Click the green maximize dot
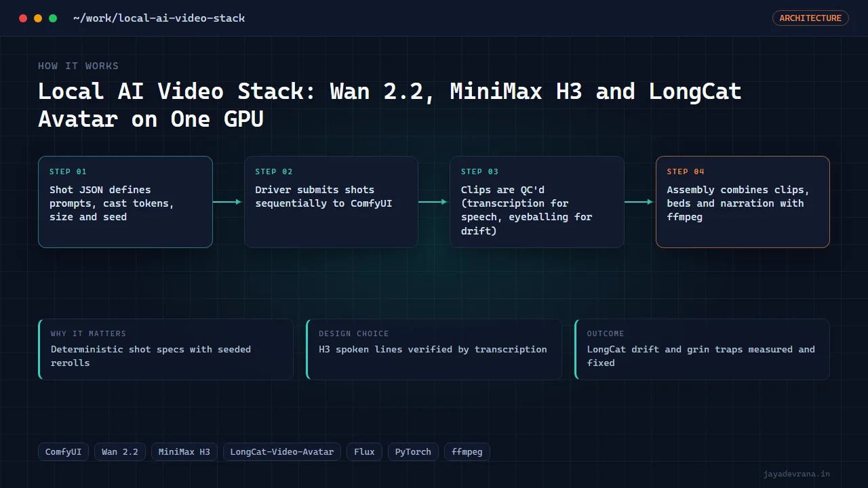This screenshot has width=868, height=488. [53, 18]
